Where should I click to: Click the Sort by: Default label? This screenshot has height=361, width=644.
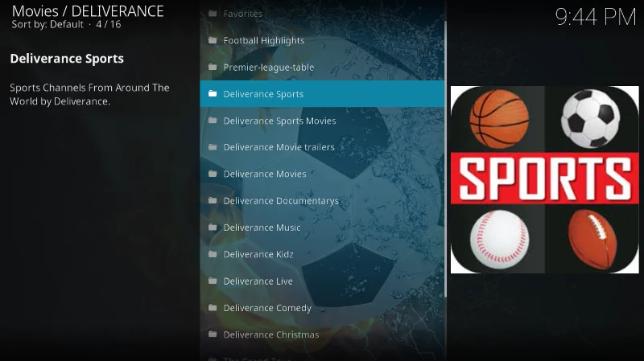click(x=47, y=25)
